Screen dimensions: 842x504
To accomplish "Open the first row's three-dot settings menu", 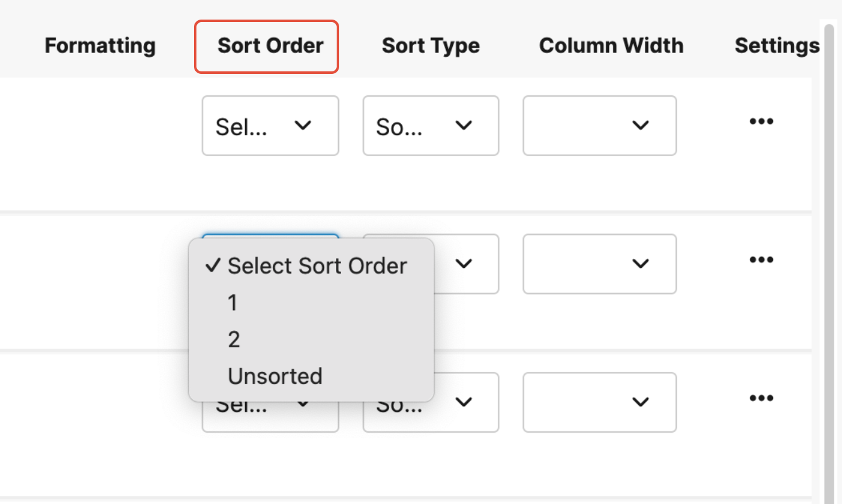I will (x=761, y=122).
